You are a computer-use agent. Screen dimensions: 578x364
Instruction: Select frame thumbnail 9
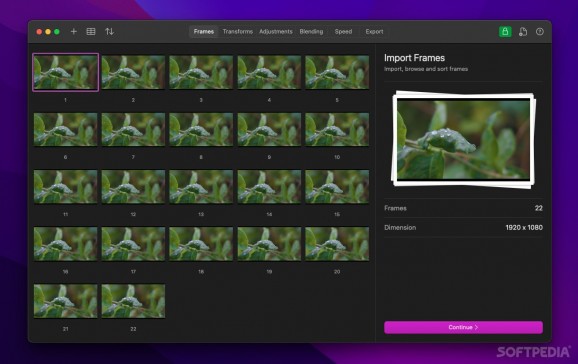269,129
